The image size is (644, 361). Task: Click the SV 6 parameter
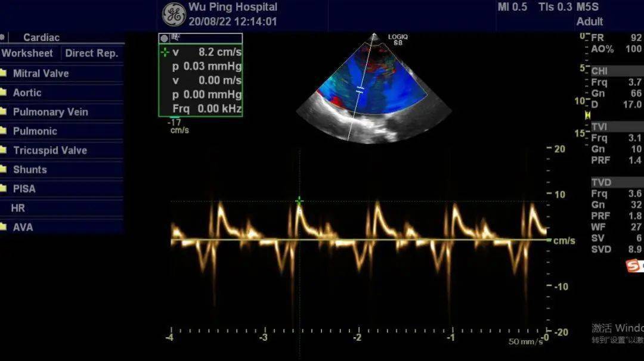617,238
